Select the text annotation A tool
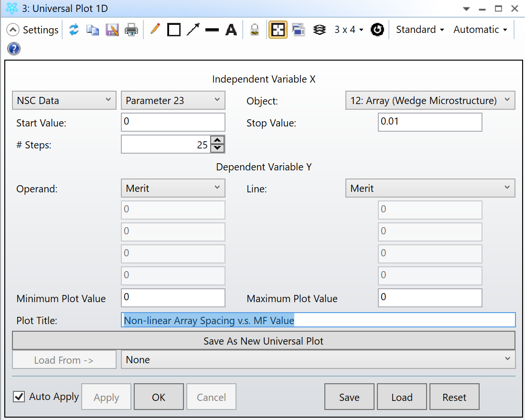The height and width of the screenshot is (420, 525). [231, 30]
